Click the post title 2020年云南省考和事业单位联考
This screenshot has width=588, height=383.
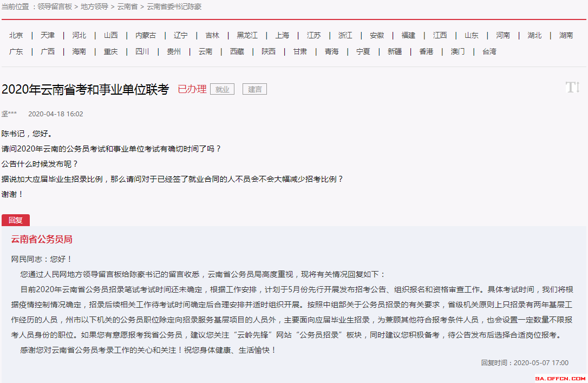pos(85,89)
